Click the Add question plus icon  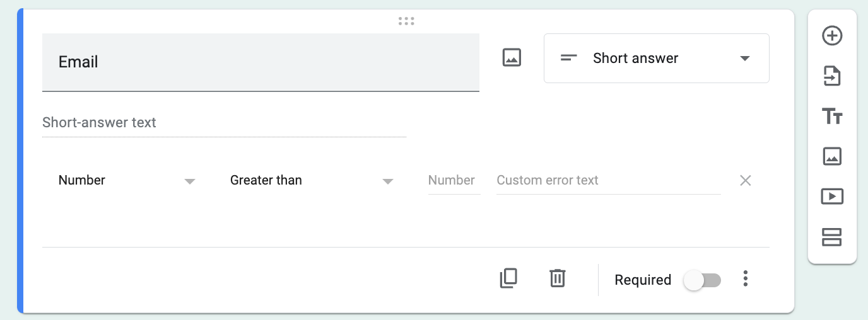click(x=832, y=36)
